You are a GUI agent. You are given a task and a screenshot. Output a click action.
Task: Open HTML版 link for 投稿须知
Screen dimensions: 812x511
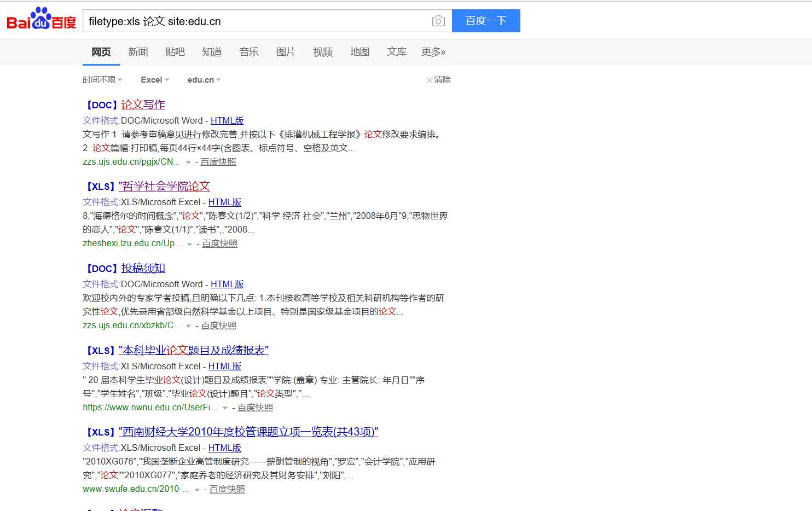[227, 284]
